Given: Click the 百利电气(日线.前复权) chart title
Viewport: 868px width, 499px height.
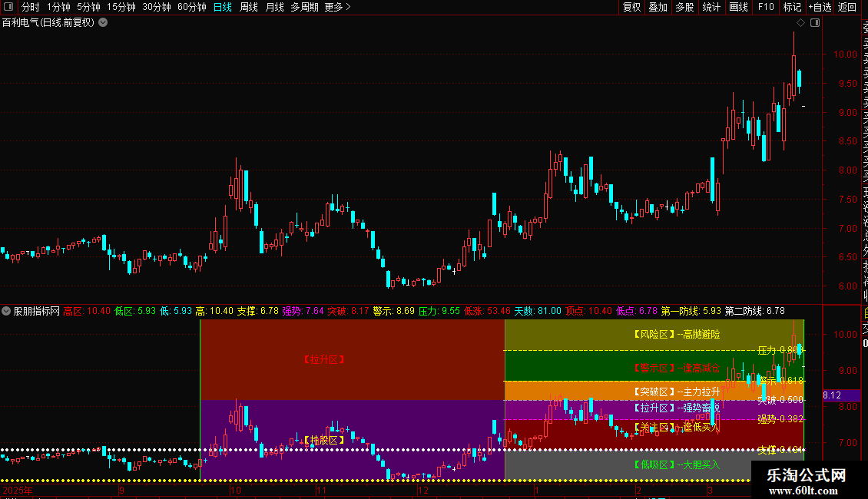Looking at the screenshot, I should click(48, 23).
